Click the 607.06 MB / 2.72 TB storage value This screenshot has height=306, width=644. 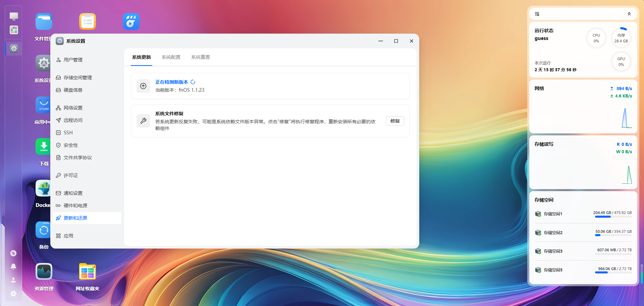pyautogui.click(x=614, y=250)
